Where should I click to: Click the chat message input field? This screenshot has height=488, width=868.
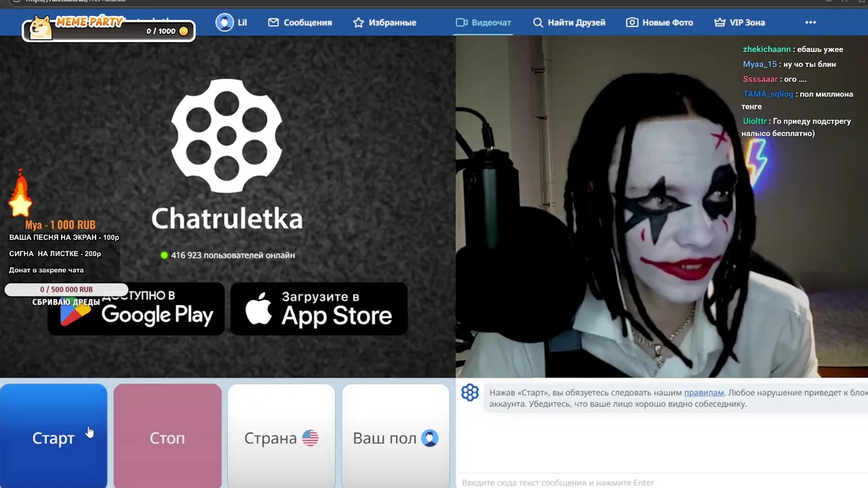pos(662,483)
